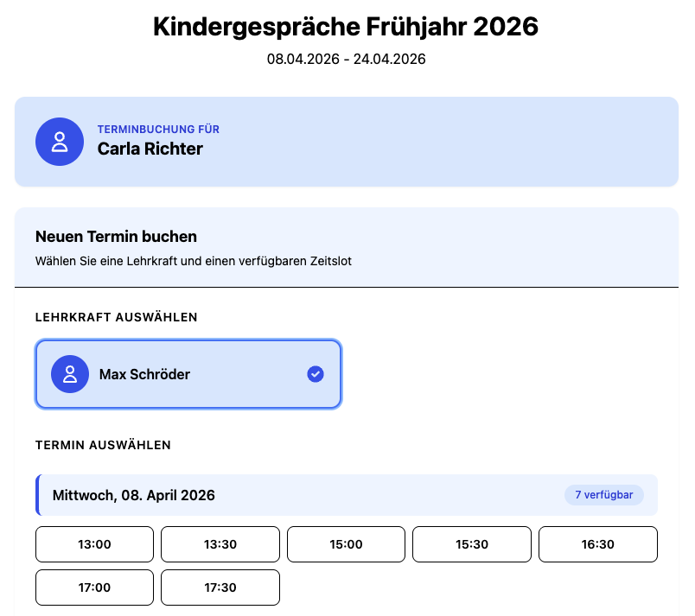Select the Max Schröder teacher card

point(188,373)
